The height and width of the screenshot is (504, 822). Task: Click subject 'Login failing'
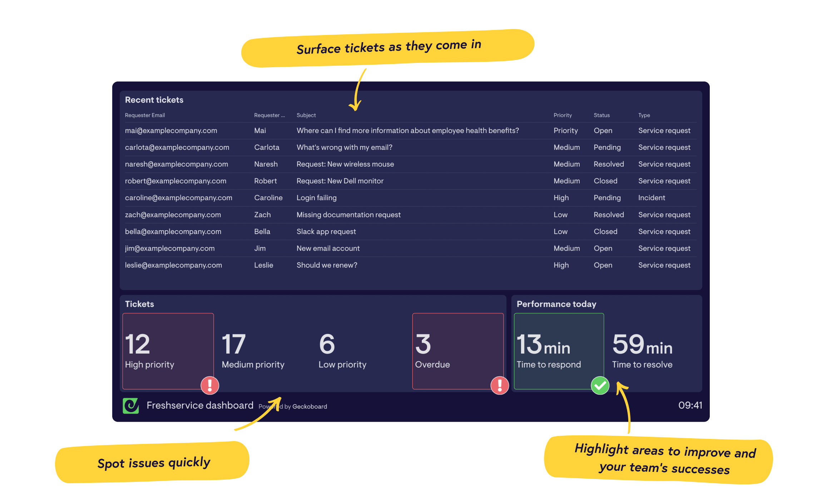(x=317, y=198)
